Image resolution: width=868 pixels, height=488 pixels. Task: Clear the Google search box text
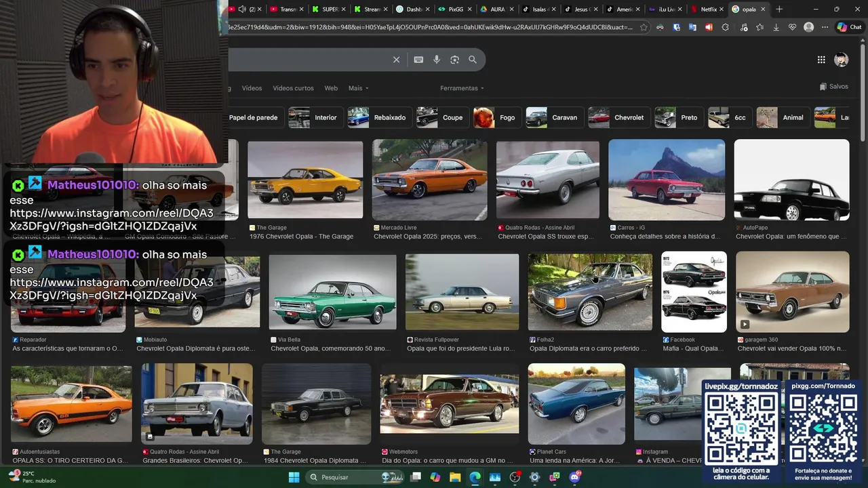coord(397,60)
